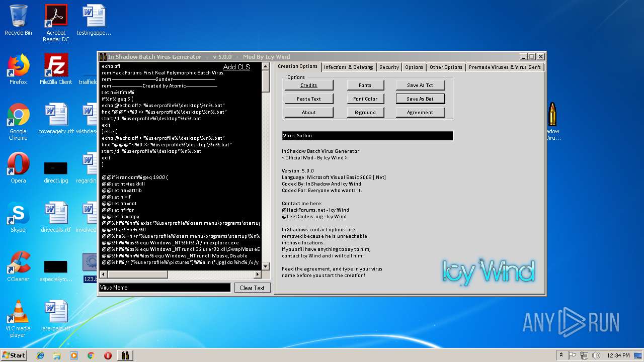This screenshot has width=644, height=362.
Task: Open Premade Viruses & Virus Gen's tab
Action: click(x=505, y=67)
